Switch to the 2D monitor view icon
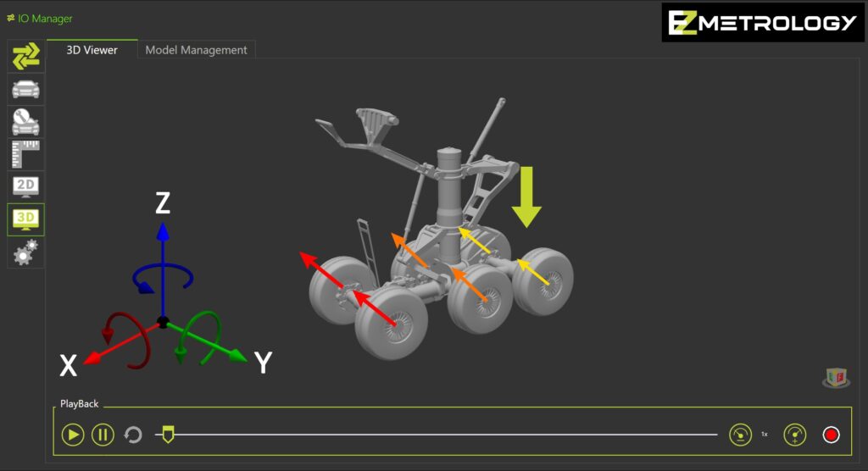Screen dimensions: 868x471 click(25, 186)
